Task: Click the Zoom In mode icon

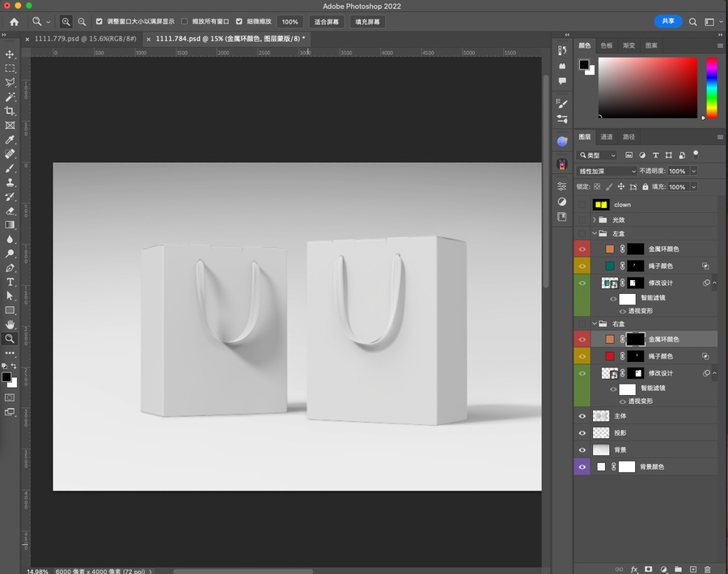Action: (66, 22)
